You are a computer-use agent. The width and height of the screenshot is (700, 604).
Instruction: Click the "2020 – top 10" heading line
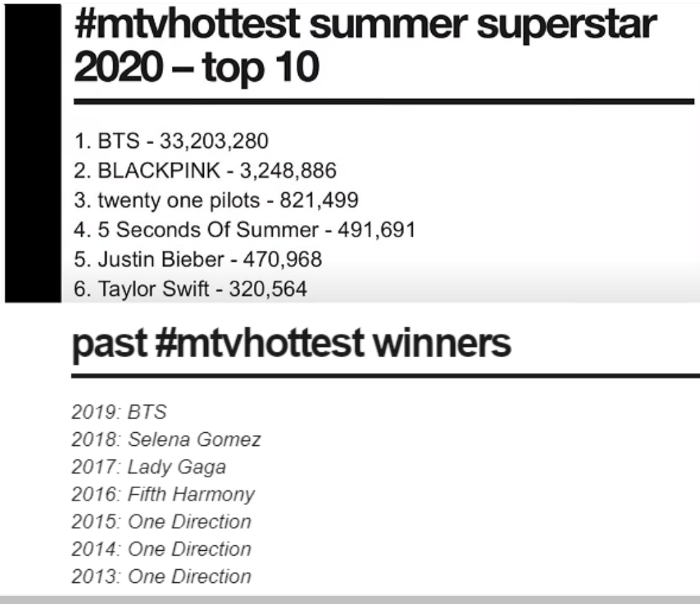coord(196,67)
